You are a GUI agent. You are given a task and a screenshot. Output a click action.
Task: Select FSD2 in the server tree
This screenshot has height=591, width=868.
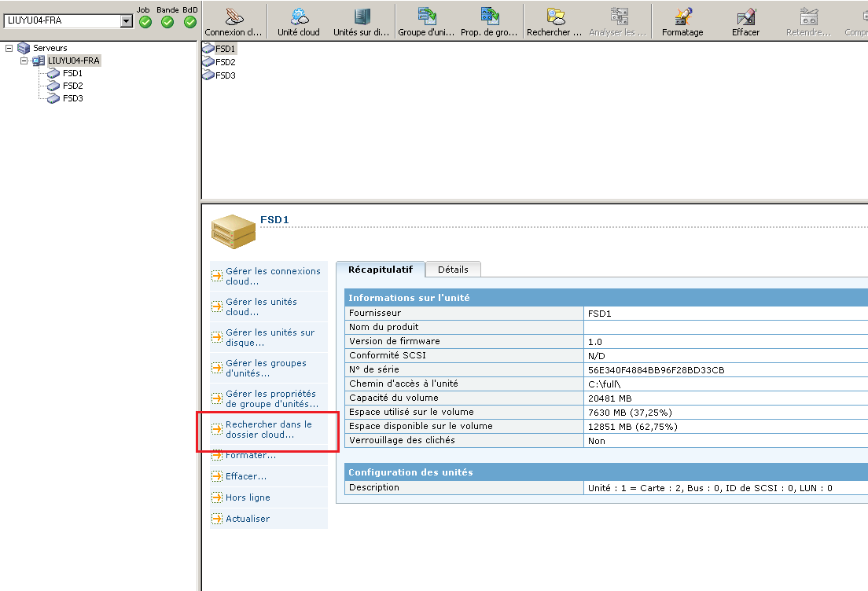pos(72,86)
